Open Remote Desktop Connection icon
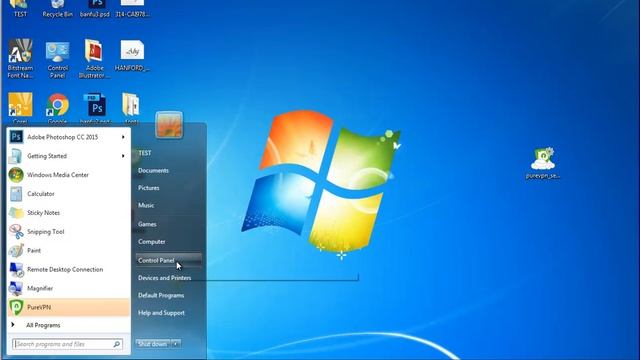This screenshot has width=640, height=360. point(16,269)
